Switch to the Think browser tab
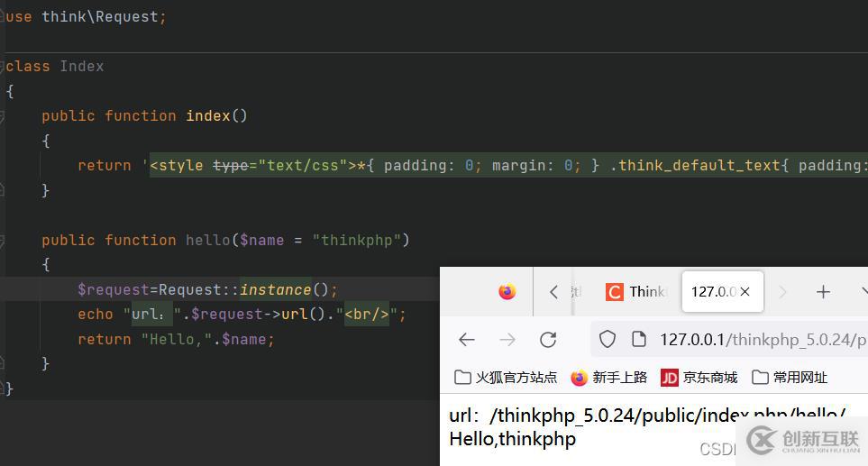This screenshot has width=868, height=466. pyautogui.click(x=636, y=292)
